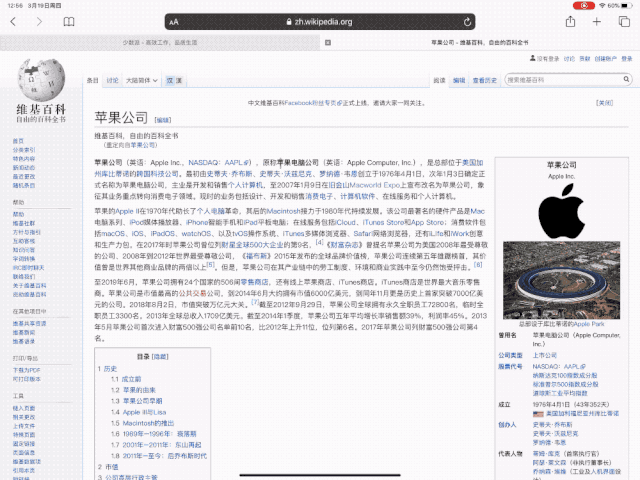The image size is (640, 480).
Task: Add a new tab with the plus icon
Action: (597, 22)
